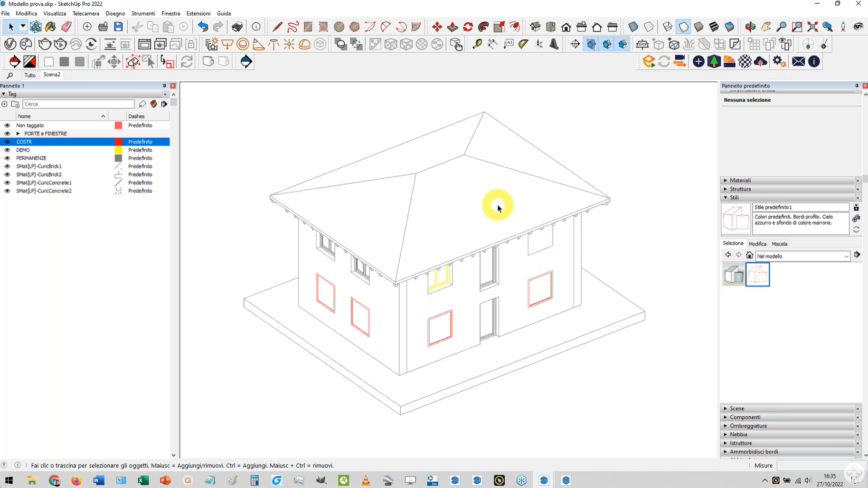
Task: Toggle visibility of PERMANENZE tag
Action: pos(7,158)
